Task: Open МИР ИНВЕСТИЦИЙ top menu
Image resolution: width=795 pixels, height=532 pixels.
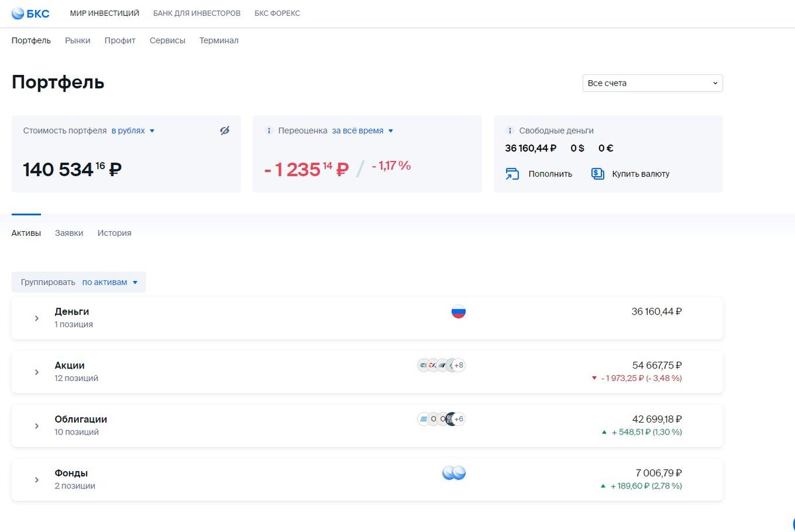Action: pyautogui.click(x=105, y=13)
